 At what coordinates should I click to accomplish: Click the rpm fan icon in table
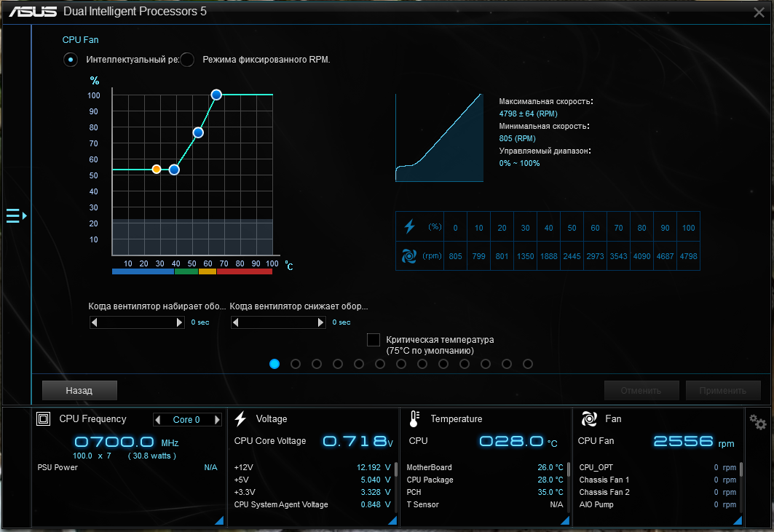pyautogui.click(x=408, y=256)
